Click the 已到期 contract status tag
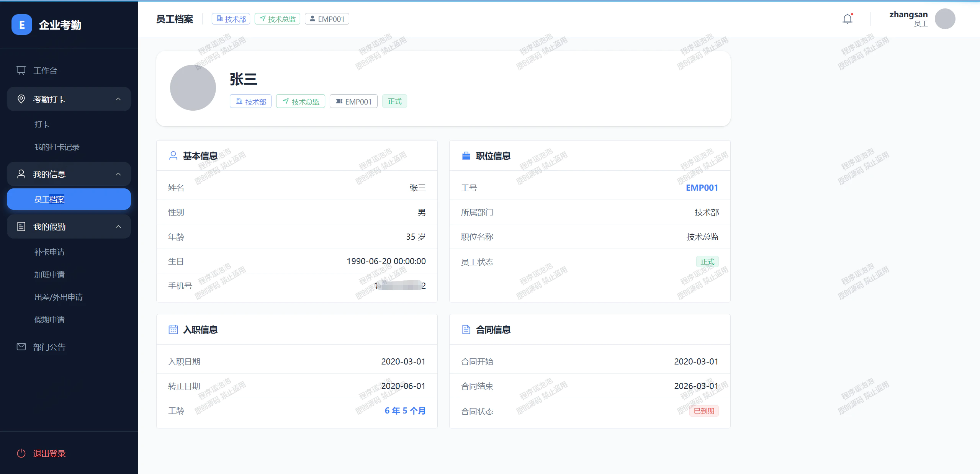This screenshot has width=980, height=474. [704, 411]
